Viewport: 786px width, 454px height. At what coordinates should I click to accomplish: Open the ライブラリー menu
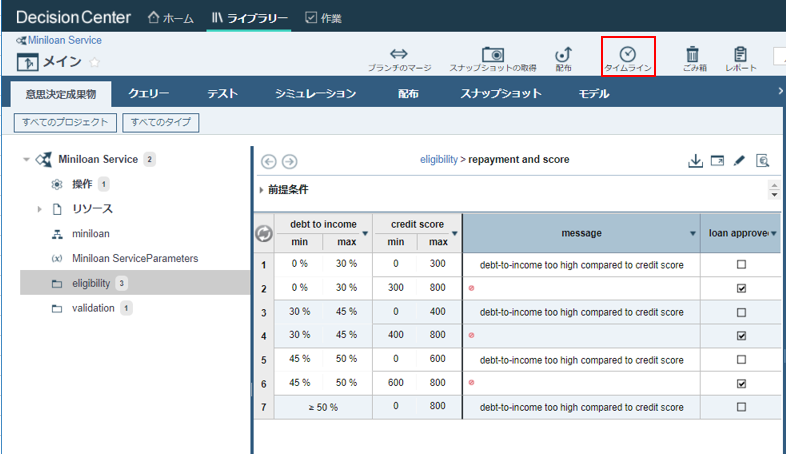(x=249, y=18)
